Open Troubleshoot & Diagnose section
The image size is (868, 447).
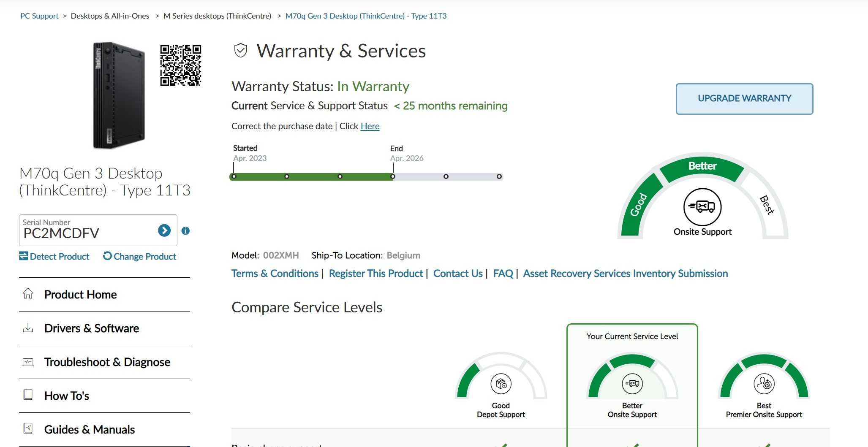104,362
